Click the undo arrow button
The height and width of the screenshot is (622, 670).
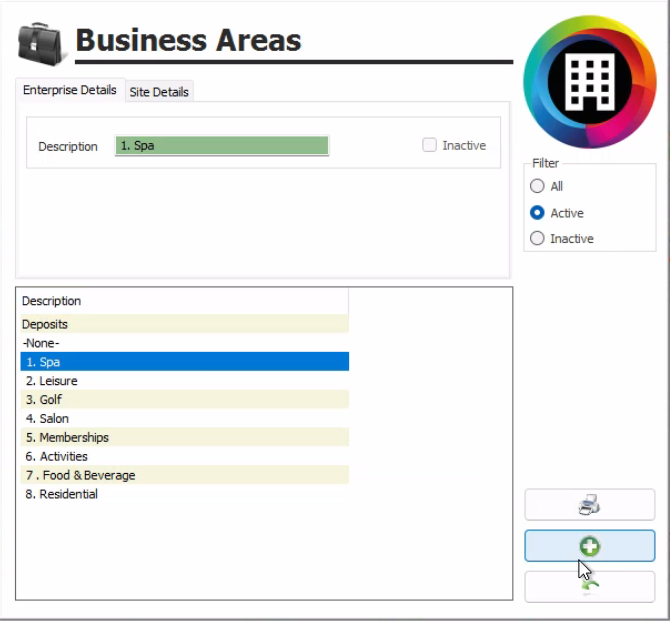pos(589,587)
